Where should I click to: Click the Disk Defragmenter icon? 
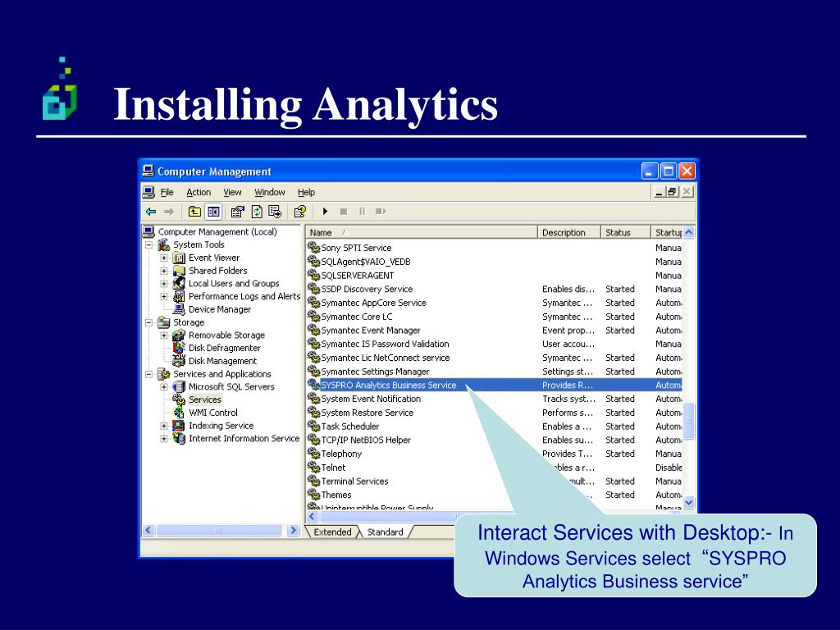pyautogui.click(x=179, y=348)
